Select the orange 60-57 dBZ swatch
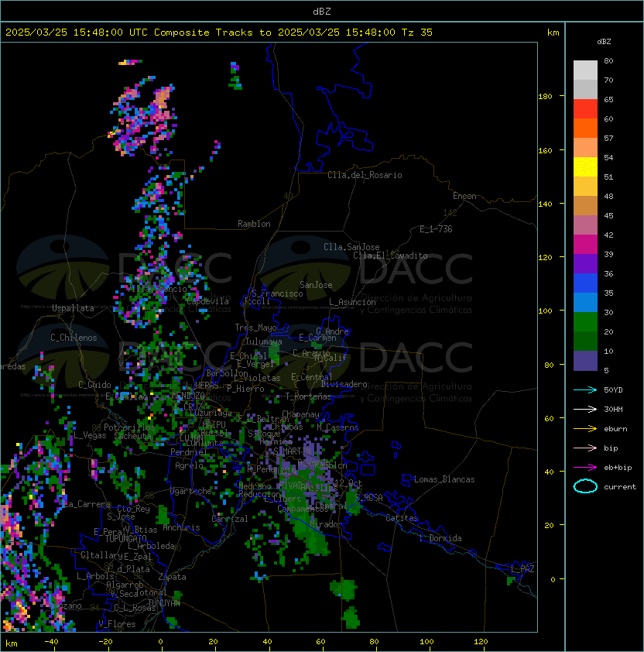Viewport: 644px width, 652px height. [x=585, y=128]
